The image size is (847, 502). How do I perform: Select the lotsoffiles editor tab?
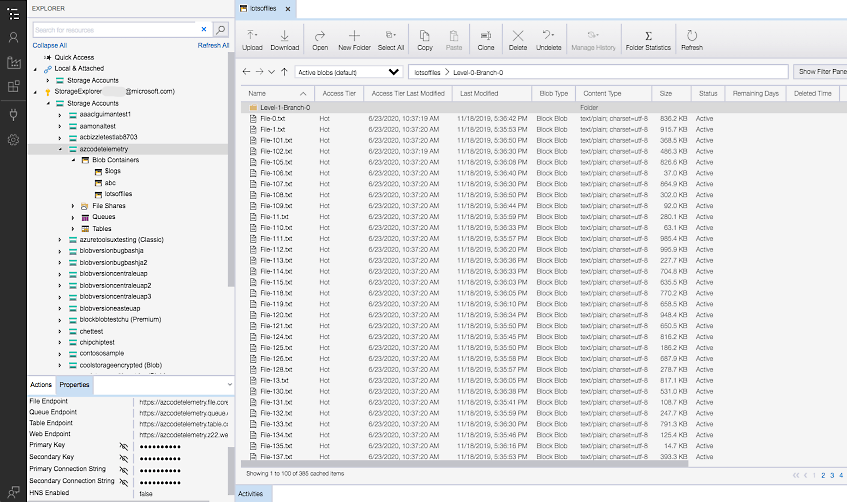click(x=262, y=8)
